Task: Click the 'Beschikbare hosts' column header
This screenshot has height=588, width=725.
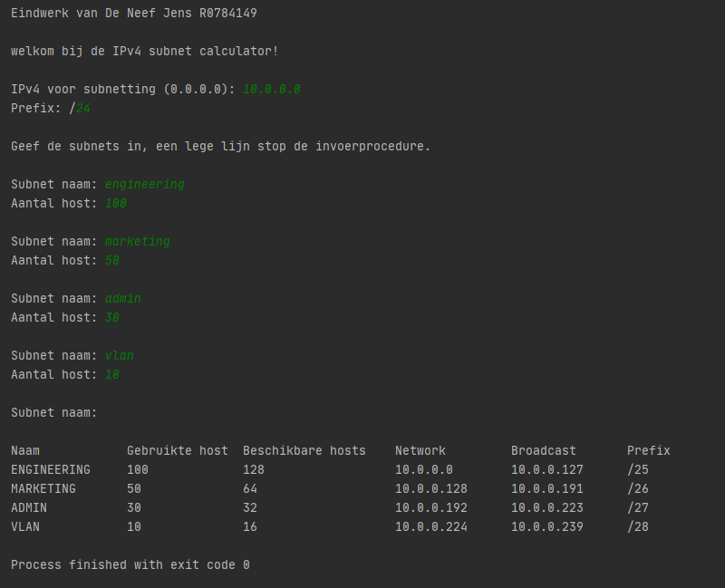Action: [x=304, y=451]
